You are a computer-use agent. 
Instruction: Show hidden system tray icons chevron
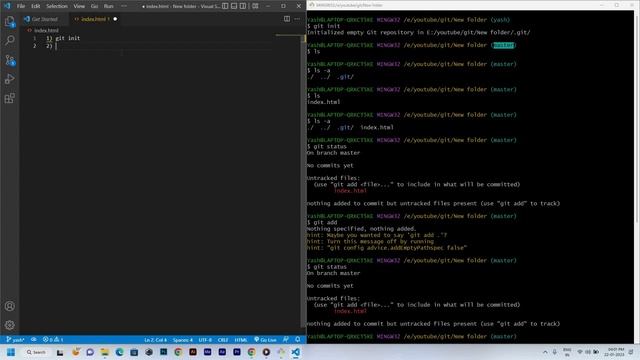pyautogui.click(x=545, y=352)
